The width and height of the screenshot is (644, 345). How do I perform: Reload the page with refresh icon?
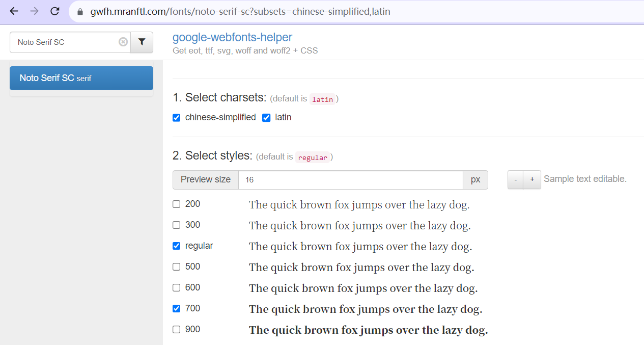point(55,11)
